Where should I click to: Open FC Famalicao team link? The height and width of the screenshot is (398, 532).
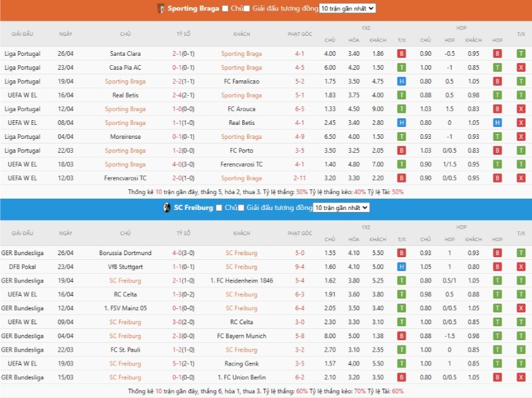coord(241,81)
